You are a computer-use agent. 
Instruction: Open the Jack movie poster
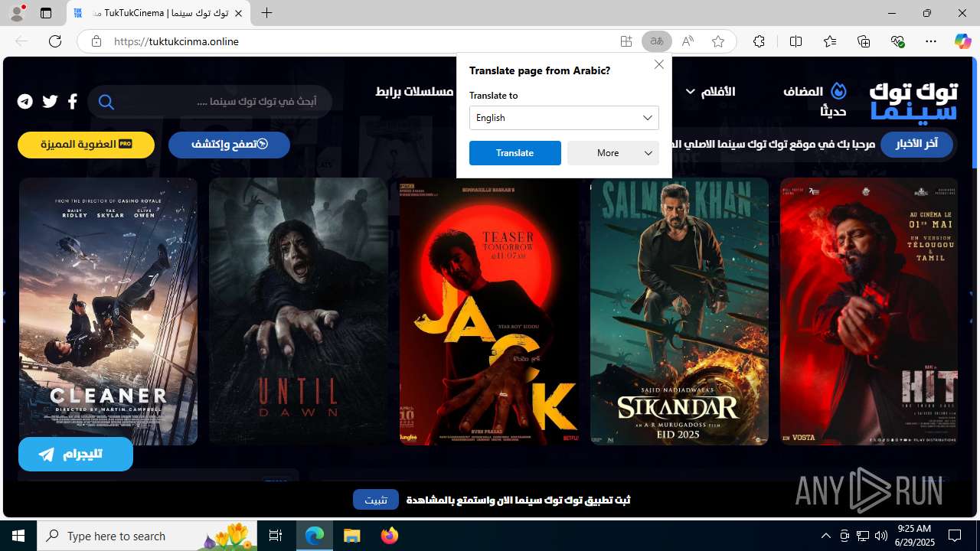(x=489, y=311)
